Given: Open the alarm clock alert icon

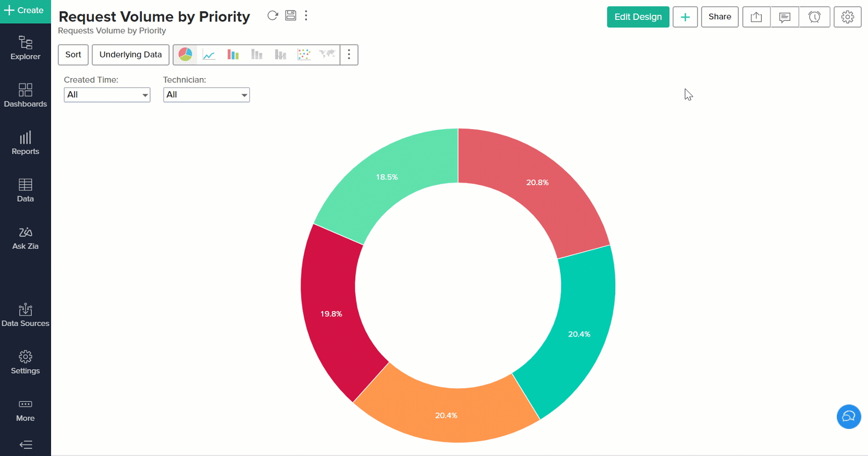Looking at the screenshot, I should (814, 17).
